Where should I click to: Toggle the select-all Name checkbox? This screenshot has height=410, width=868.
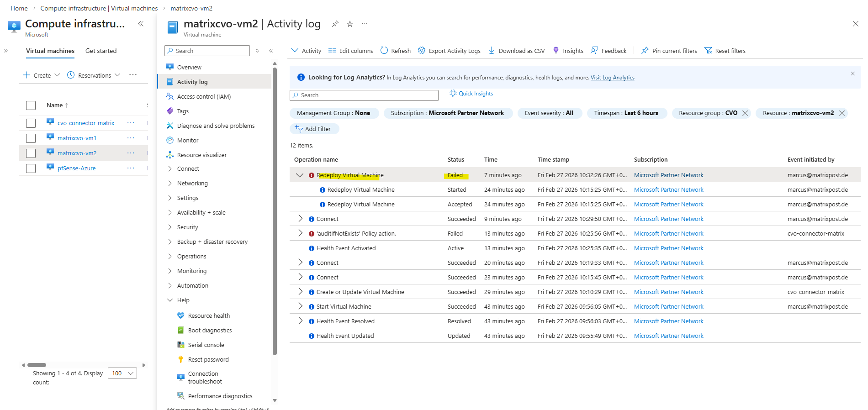(x=31, y=105)
